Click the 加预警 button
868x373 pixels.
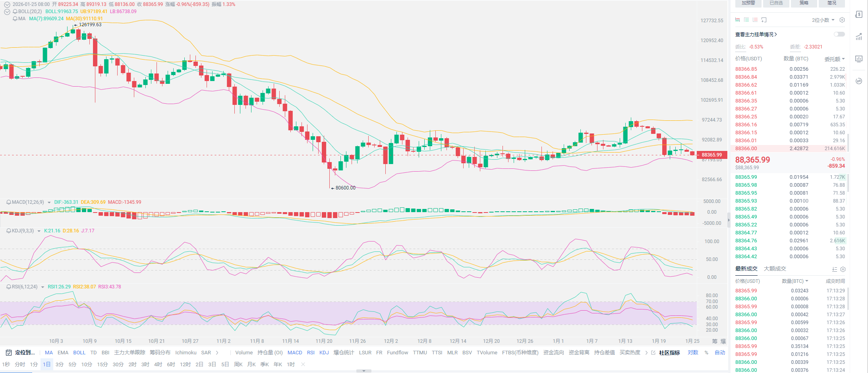(748, 3)
